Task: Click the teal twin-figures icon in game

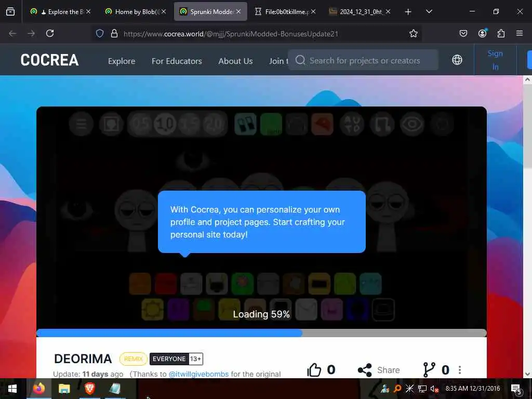Action: tap(245, 124)
